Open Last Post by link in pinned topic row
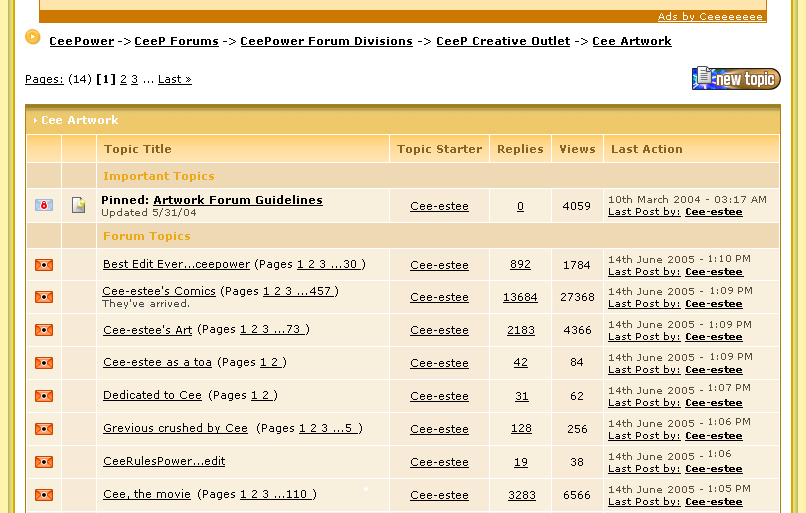 click(644, 212)
